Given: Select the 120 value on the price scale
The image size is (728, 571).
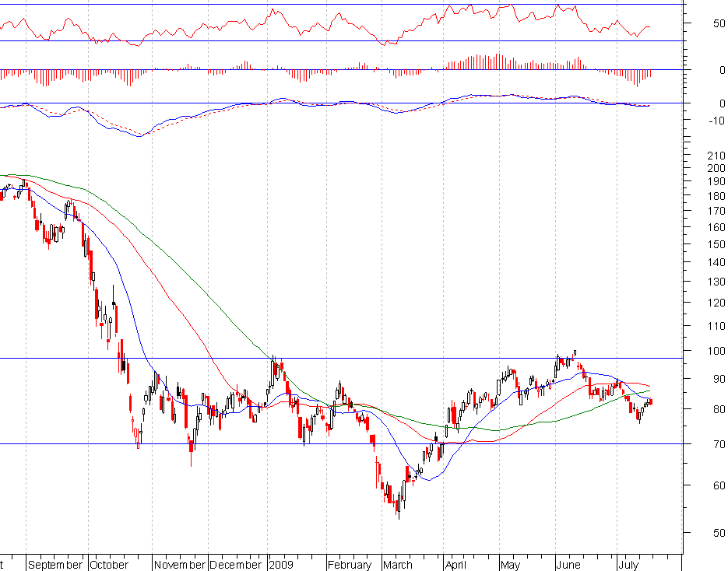Looking at the screenshot, I should tap(716, 303).
